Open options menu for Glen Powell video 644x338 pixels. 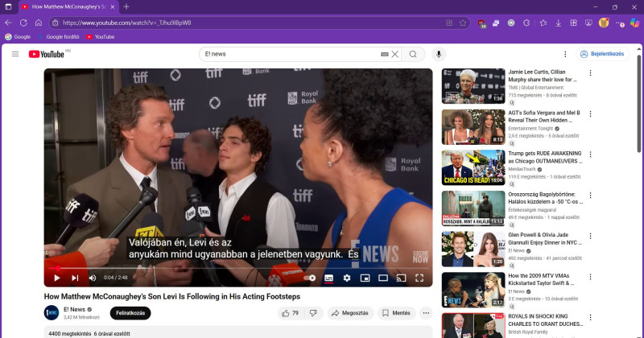(590, 236)
